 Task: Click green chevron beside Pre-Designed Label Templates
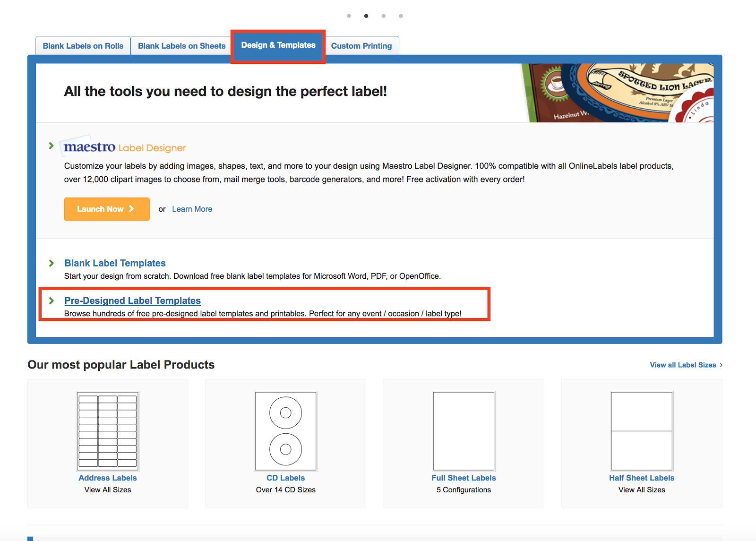point(51,301)
